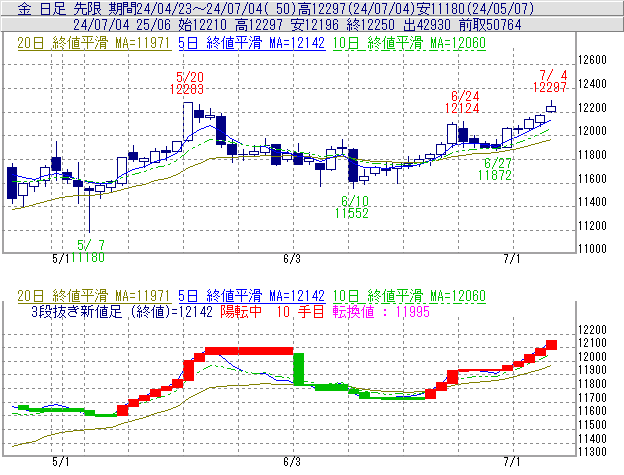The height and width of the screenshot is (475, 624).
Task: Select upper chart 20日 終値平滑 MA=11971 legend
Action: (94, 43)
